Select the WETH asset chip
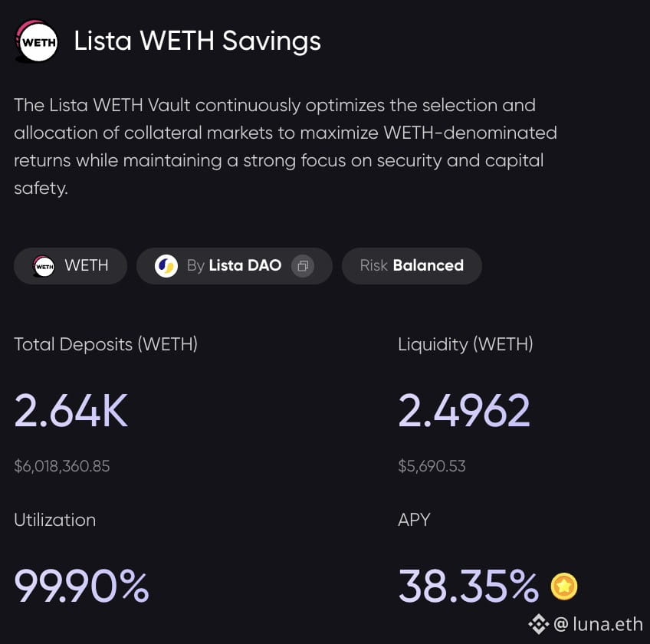The image size is (650, 644). (71, 266)
